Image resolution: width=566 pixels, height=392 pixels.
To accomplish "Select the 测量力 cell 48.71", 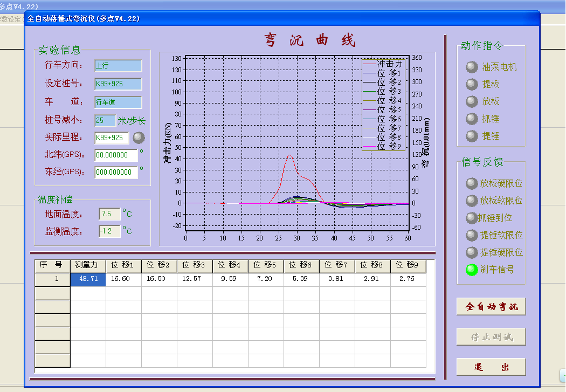I will 88,279.
